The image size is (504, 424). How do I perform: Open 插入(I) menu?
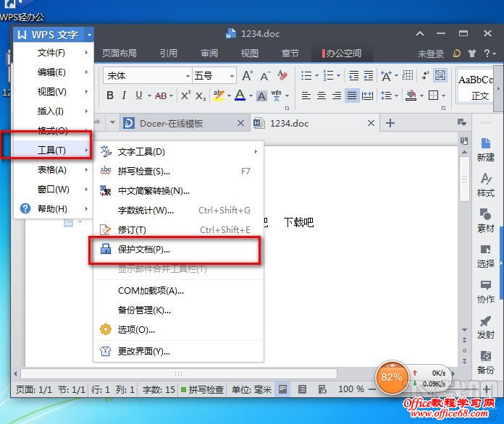point(54,111)
